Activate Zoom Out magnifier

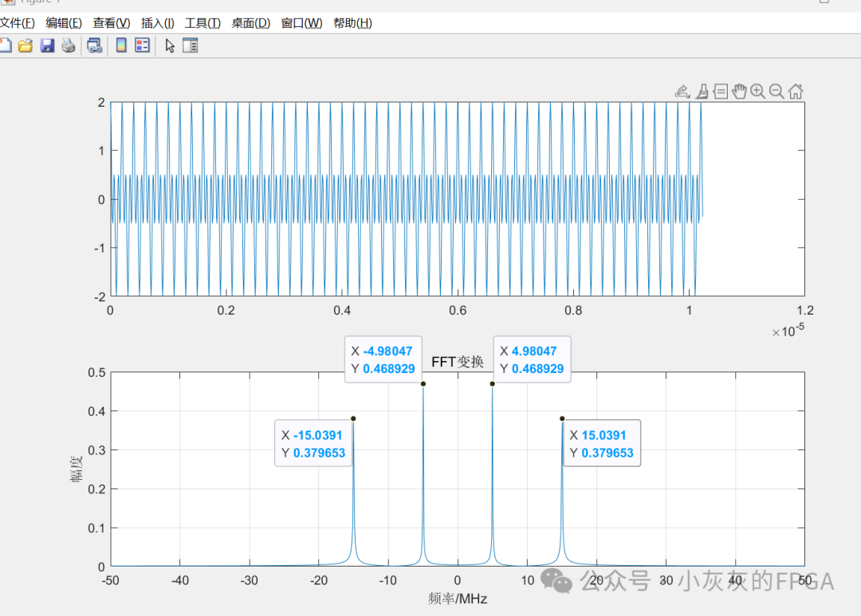[x=776, y=91]
